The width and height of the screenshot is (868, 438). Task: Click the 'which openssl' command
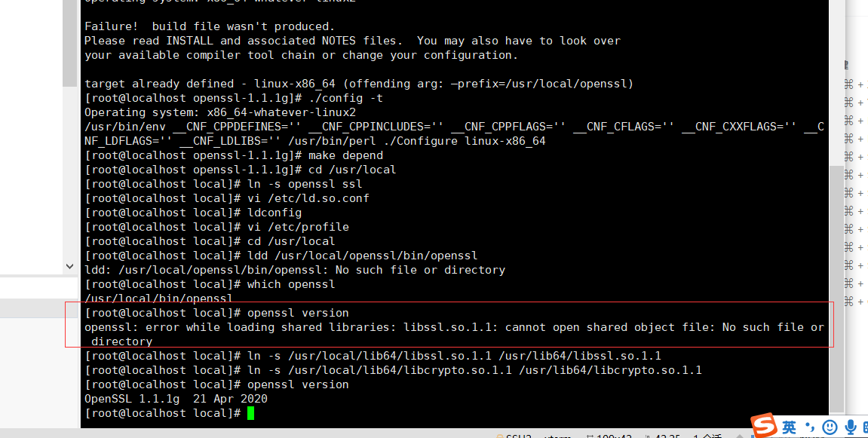point(291,285)
